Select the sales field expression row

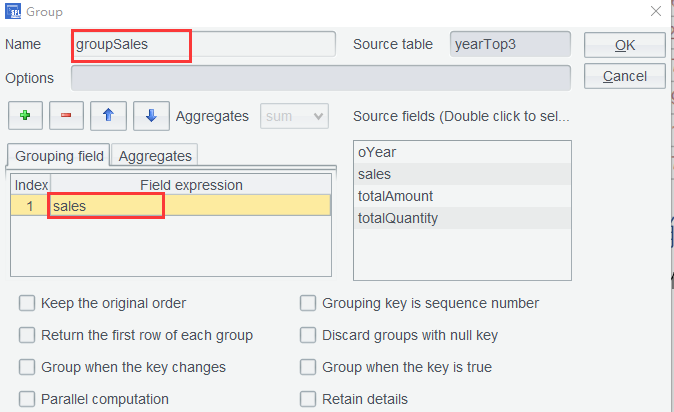tap(190, 205)
